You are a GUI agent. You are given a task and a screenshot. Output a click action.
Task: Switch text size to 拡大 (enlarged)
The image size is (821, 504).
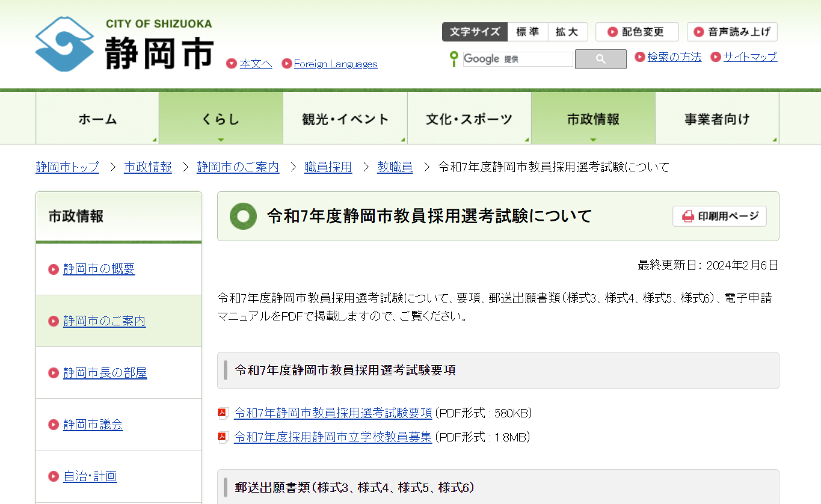[x=567, y=31]
